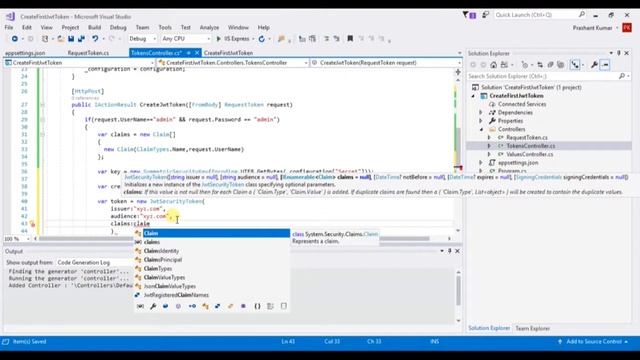Open the Debug menu
The width and height of the screenshot is (640, 360).
[118, 27]
